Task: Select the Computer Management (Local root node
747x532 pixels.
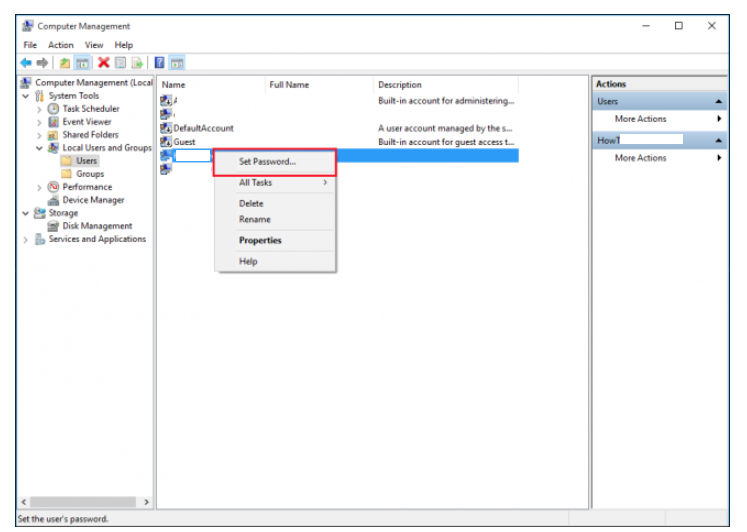Action: click(x=94, y=82)
